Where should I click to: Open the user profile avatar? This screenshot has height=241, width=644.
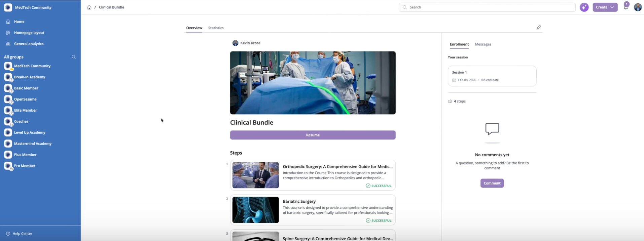(x=638, y=7)
